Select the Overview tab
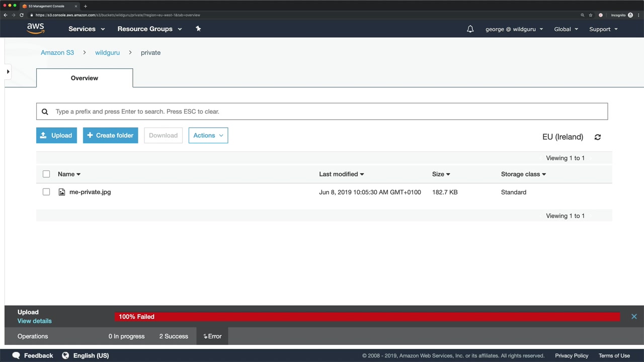Screen dimensions: 644x362 [85, 78]
